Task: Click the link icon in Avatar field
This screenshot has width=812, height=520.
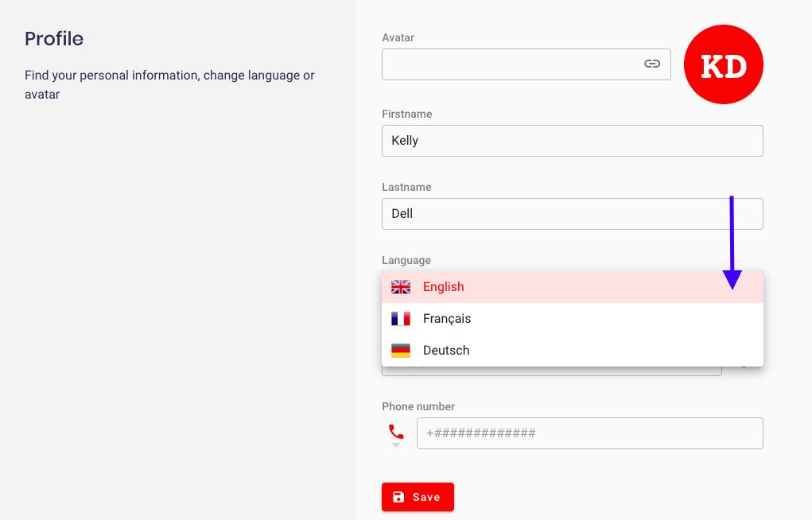Action: coord(652,64)
